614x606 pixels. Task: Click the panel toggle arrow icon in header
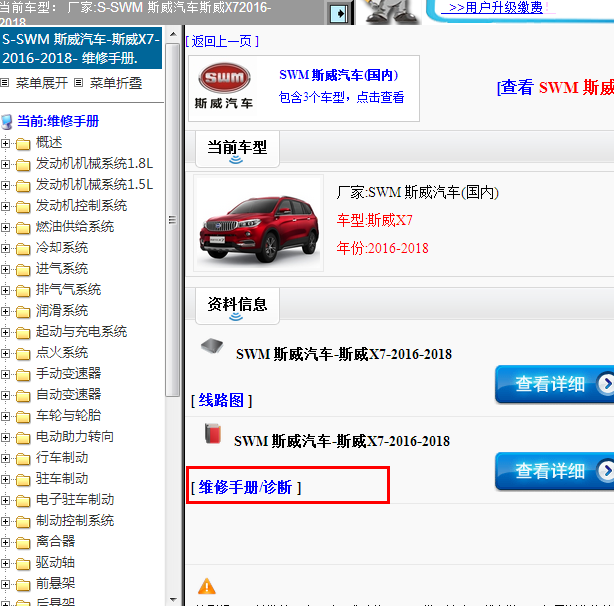(338, 14)
